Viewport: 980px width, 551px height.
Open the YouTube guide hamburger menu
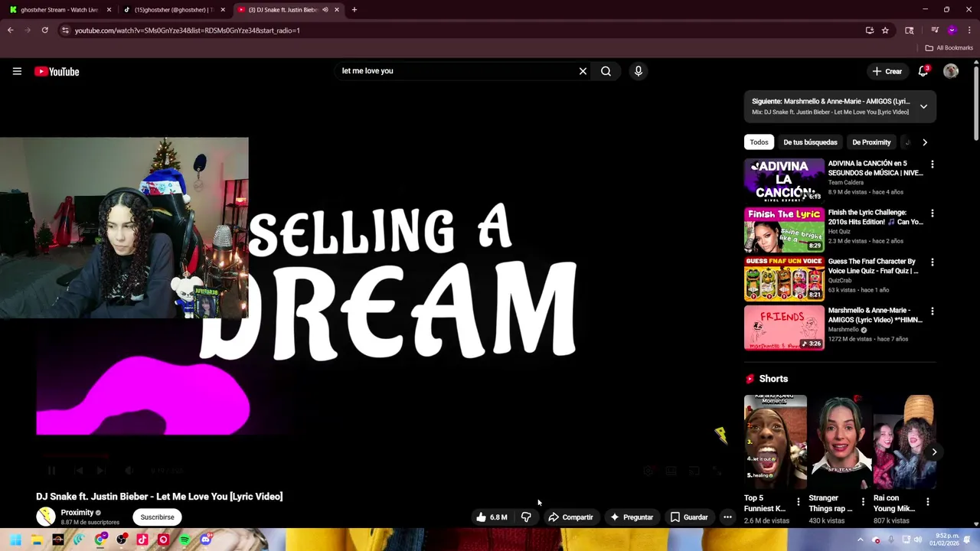tap(17, 71)
